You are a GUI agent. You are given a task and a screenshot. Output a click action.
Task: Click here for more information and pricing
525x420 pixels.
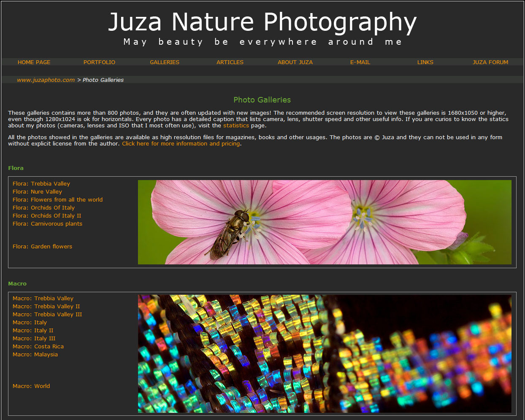pos(181,143)
